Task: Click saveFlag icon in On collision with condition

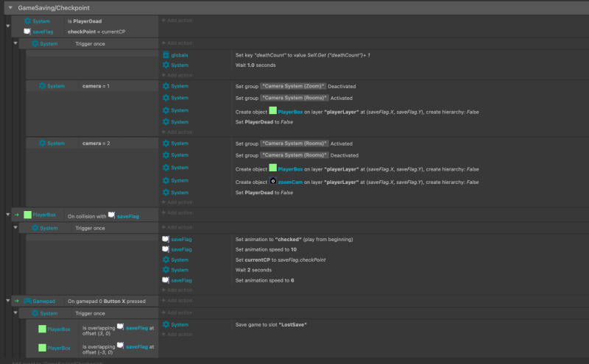Action: pos(112,215)
